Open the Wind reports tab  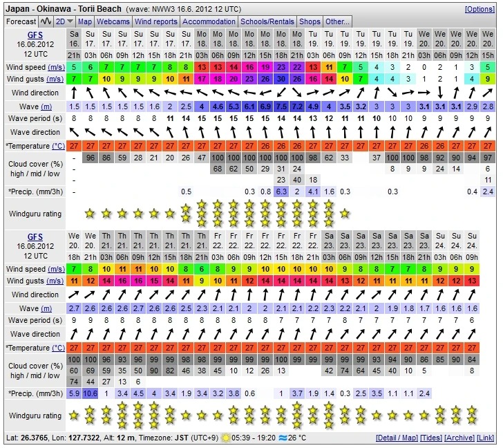click(x=156, y=21)
